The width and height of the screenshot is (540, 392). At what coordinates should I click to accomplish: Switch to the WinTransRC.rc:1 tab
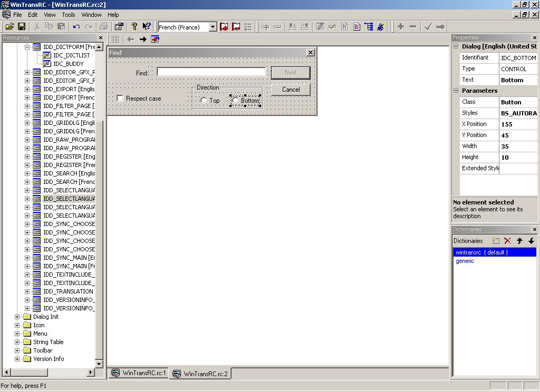click(139, 373)
